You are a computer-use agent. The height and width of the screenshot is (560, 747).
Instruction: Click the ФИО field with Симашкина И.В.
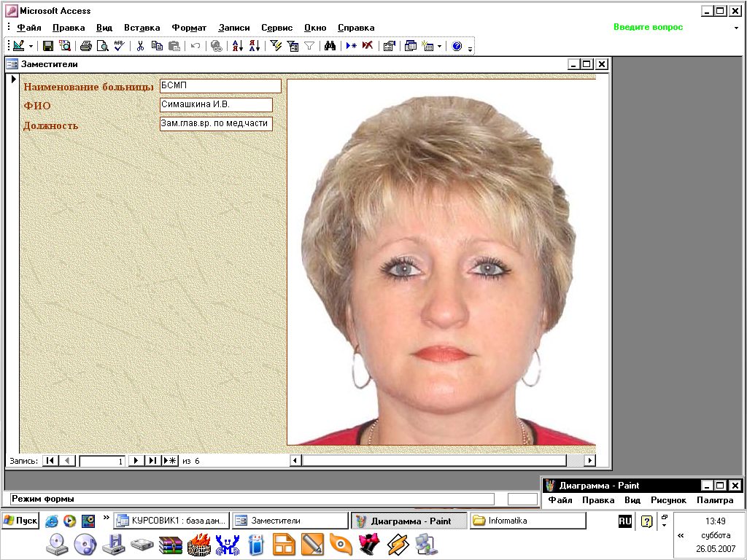coord(215,105)
